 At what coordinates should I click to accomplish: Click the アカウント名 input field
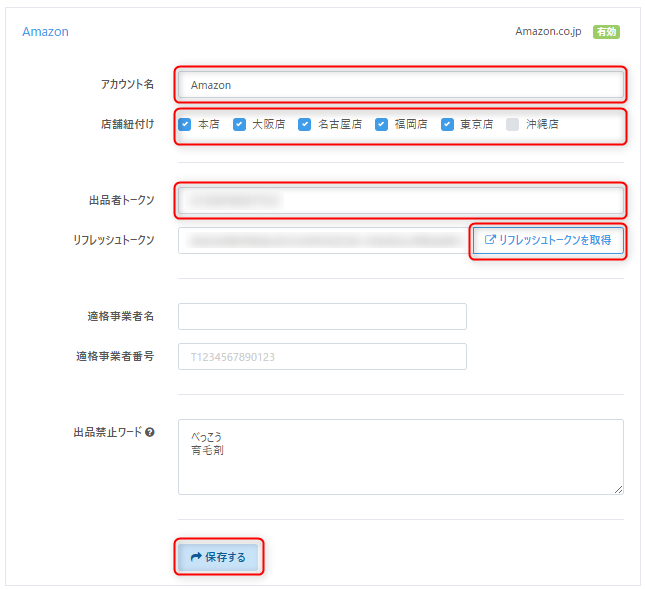[x=401, y=85]
